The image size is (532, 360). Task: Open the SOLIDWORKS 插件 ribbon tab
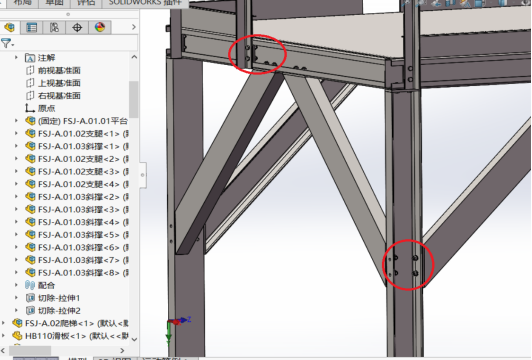(146, 3)
